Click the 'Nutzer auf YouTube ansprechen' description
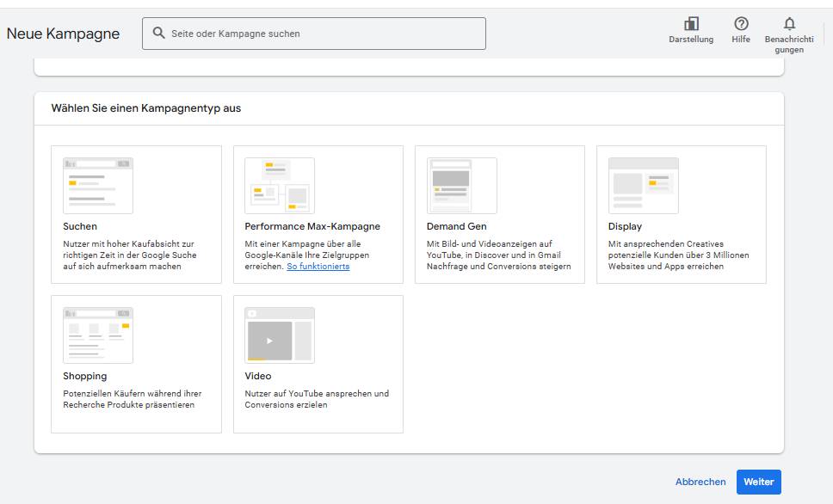Screen dimensions: 833x504 (x=317, y=399)
